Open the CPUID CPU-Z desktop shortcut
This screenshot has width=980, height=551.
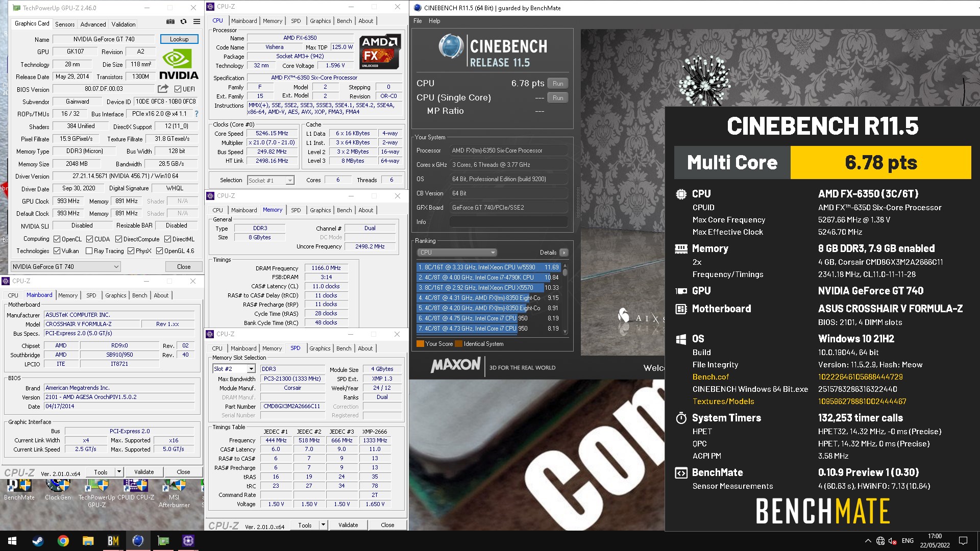[x=136, y=490]
